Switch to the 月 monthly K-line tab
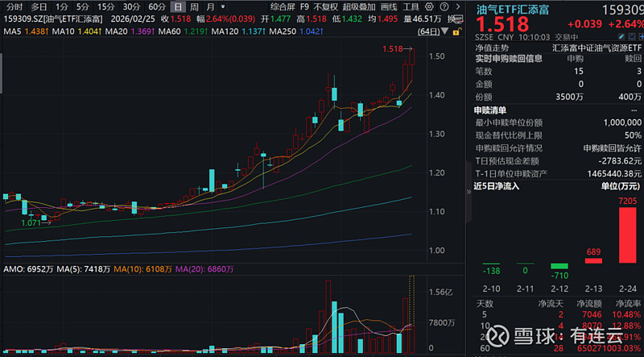This screenshot has height=357, width=644. (210, 6)
